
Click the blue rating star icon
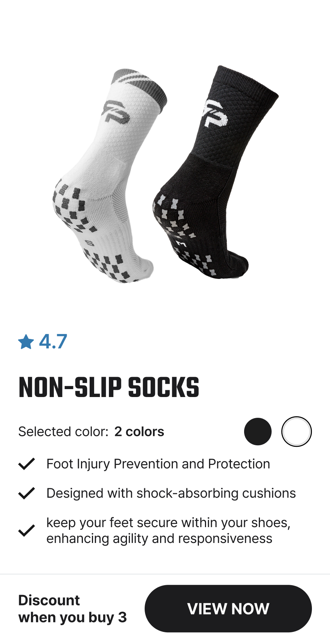pos(26,342)
